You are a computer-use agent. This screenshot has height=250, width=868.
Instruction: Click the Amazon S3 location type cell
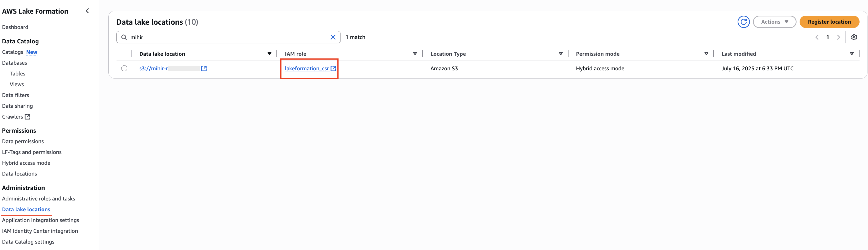coord(444,69)
